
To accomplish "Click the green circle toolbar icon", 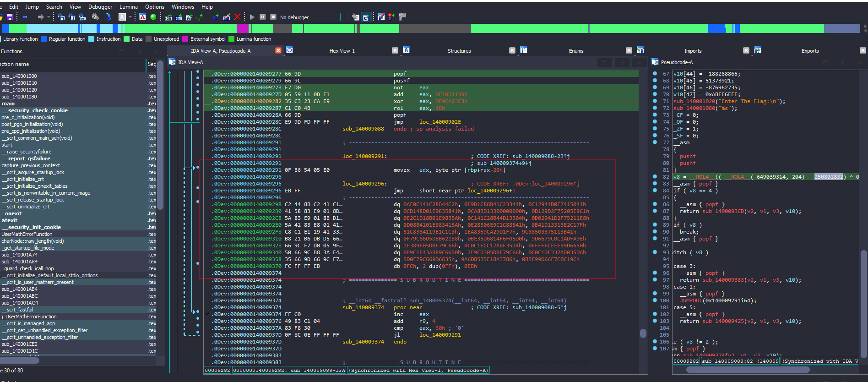I will pos(153,17).
